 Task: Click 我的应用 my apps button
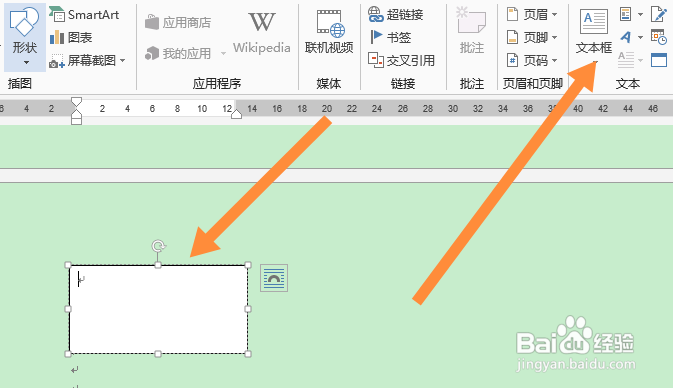tap(178, 53)
